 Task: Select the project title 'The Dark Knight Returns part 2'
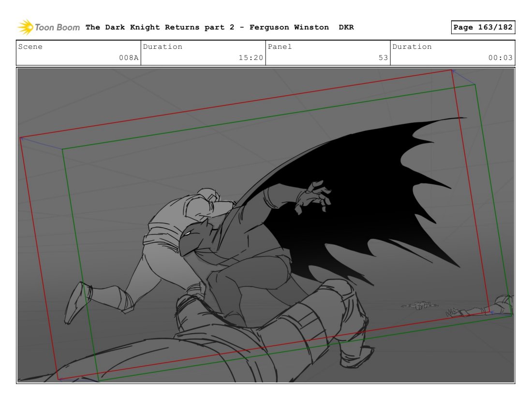(x=160, y=27)
